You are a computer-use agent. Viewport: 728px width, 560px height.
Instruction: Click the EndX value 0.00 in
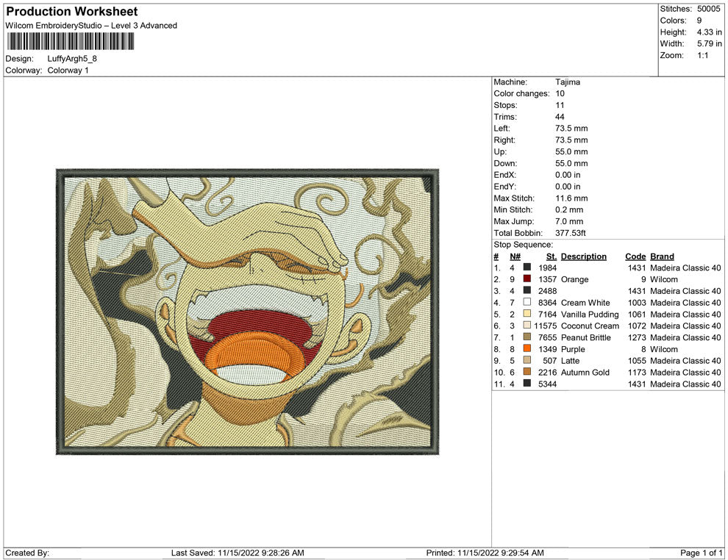click(568, 174)
